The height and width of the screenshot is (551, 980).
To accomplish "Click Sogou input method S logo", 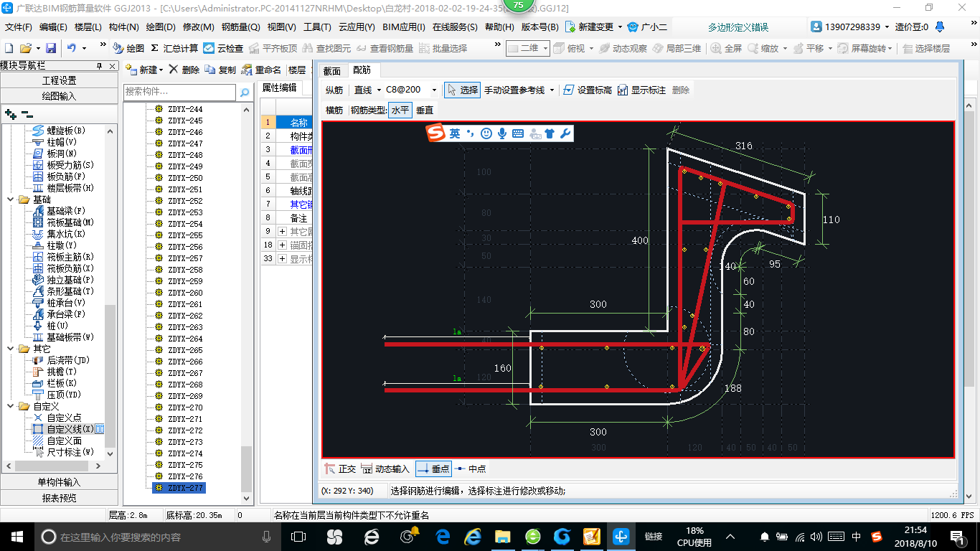I will click(x=436, y=133).
